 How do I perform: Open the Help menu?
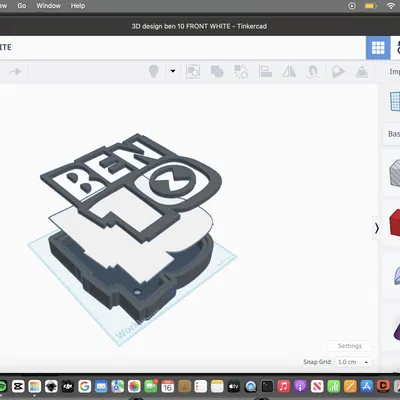[x=78, y=6]
